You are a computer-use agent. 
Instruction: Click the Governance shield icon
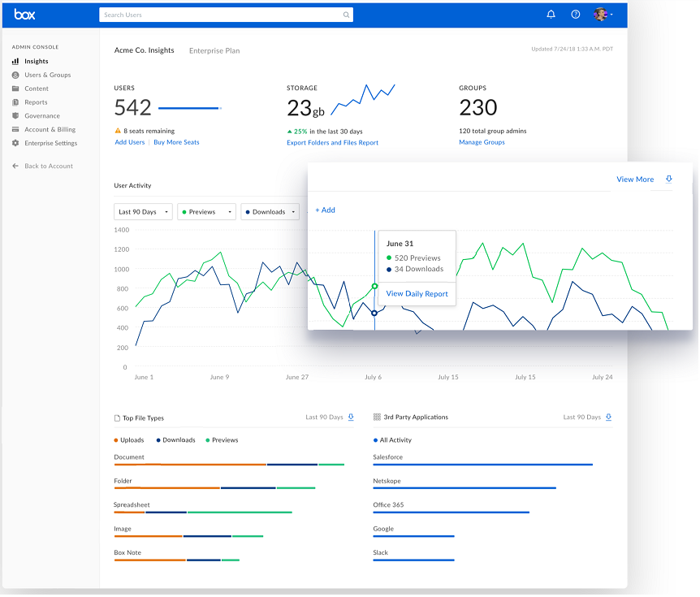point(15,115)
